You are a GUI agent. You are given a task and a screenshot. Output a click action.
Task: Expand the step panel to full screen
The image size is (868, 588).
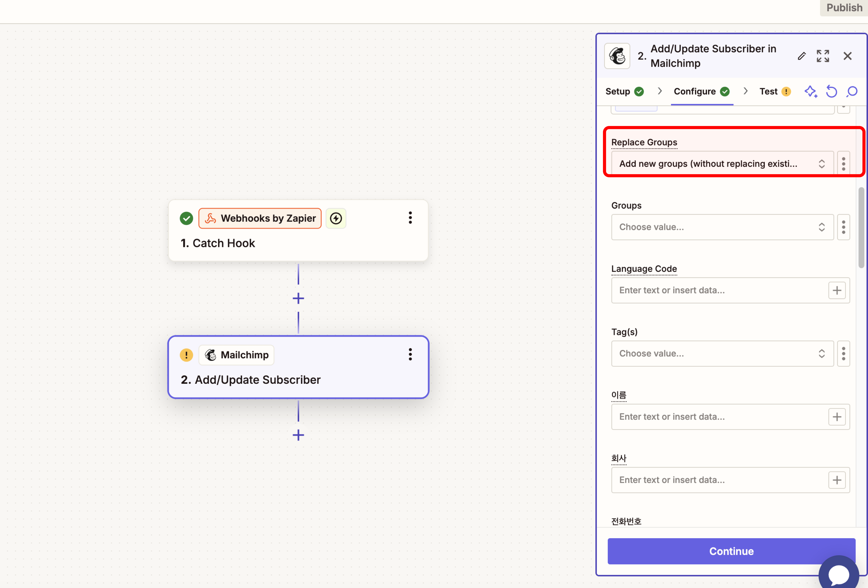(x=823, y=56)
